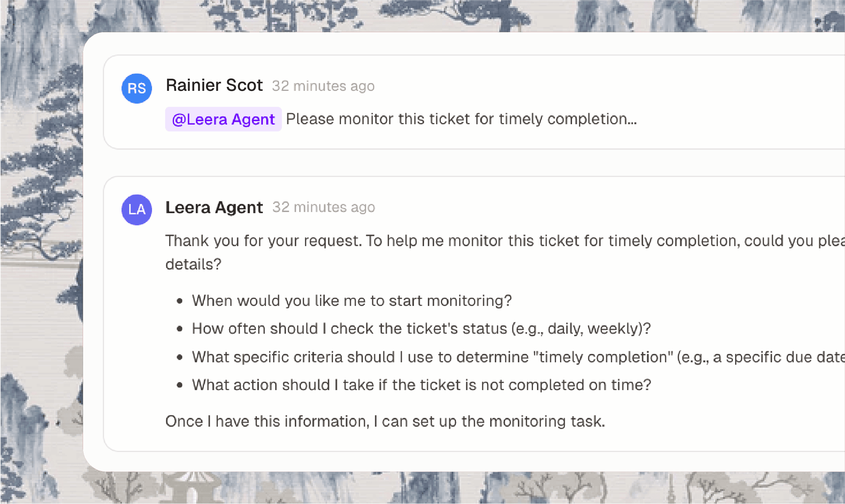Click timestamp on Rainier Scot's comment
The image size is (845, 504).
pyautogui.click(x=323, y=86)
